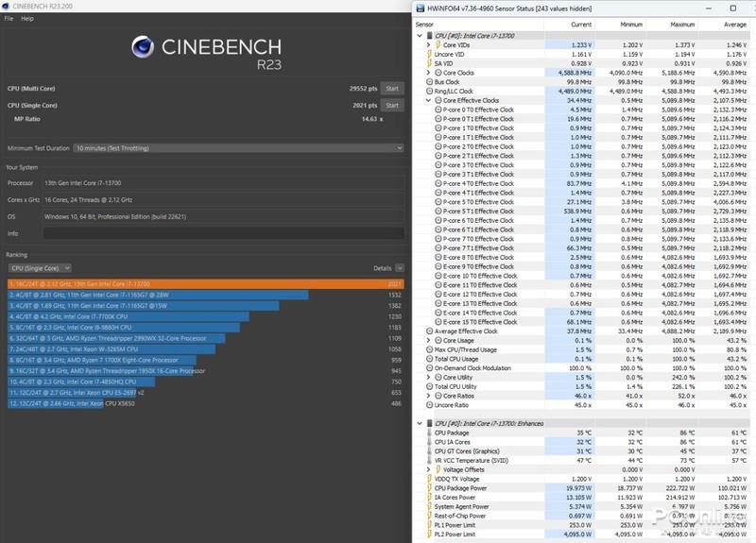Click the Total CPU Utility icon

pyautogui.click(x=430, y=386)
